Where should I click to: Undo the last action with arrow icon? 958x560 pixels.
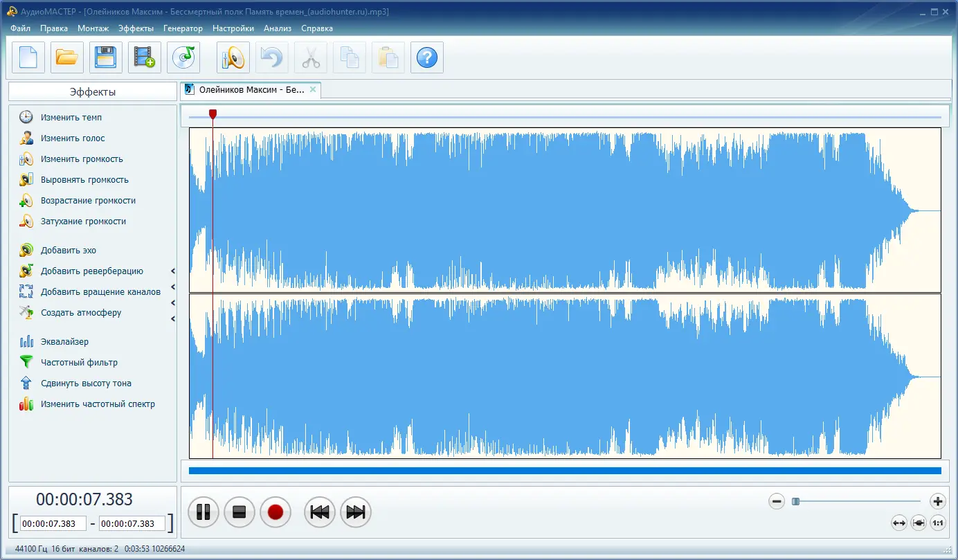click(x=272, y=57)
